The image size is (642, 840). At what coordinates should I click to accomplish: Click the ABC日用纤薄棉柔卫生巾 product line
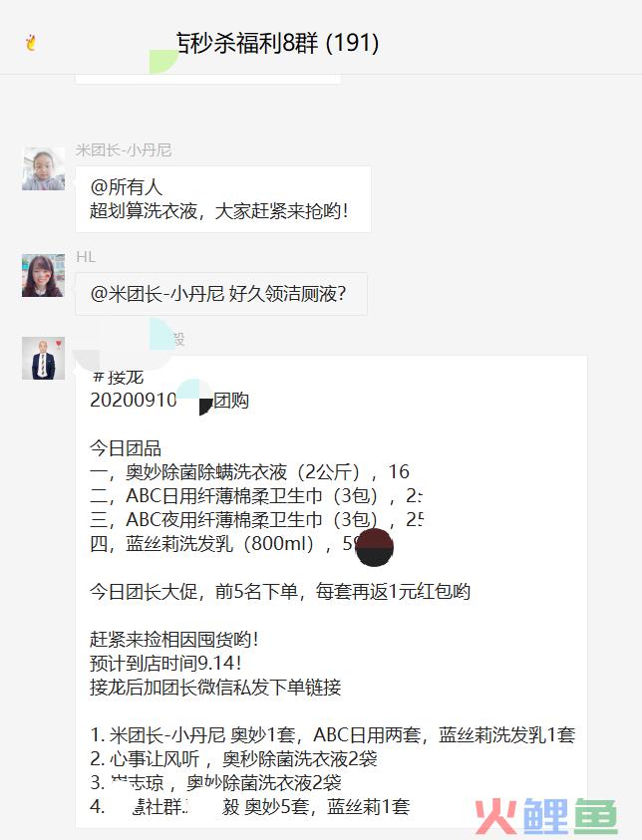click(x=256, y=496)
